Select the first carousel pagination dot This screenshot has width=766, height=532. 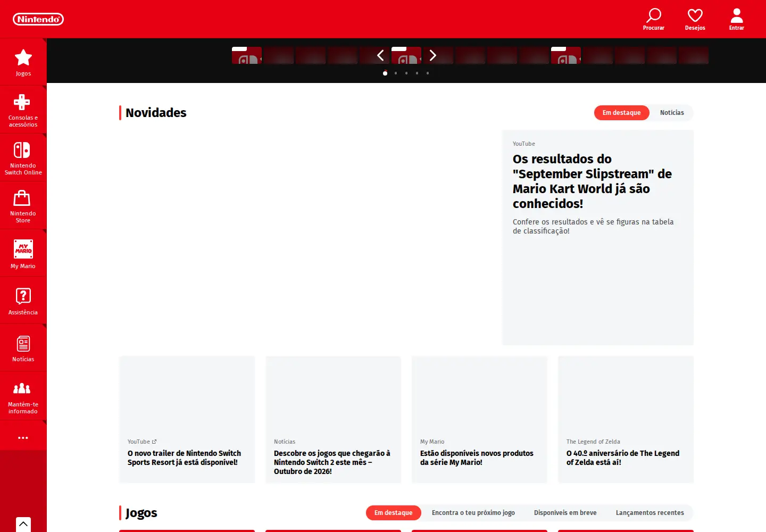pyautogui.click(x=385, y=73)
